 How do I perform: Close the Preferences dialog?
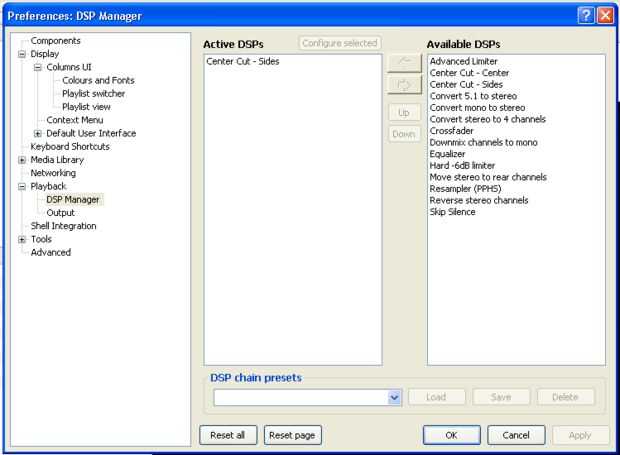click(605, 16)
